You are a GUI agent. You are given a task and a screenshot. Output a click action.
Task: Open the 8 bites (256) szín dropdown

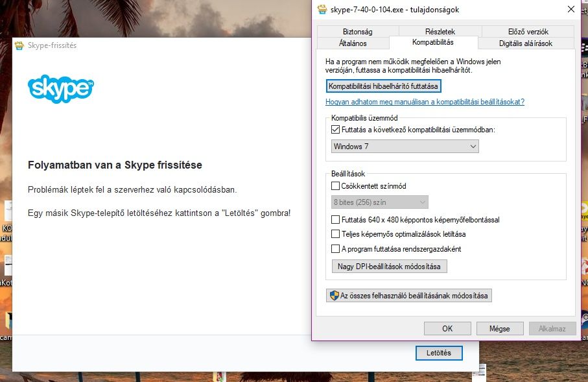tap(379, 202)
